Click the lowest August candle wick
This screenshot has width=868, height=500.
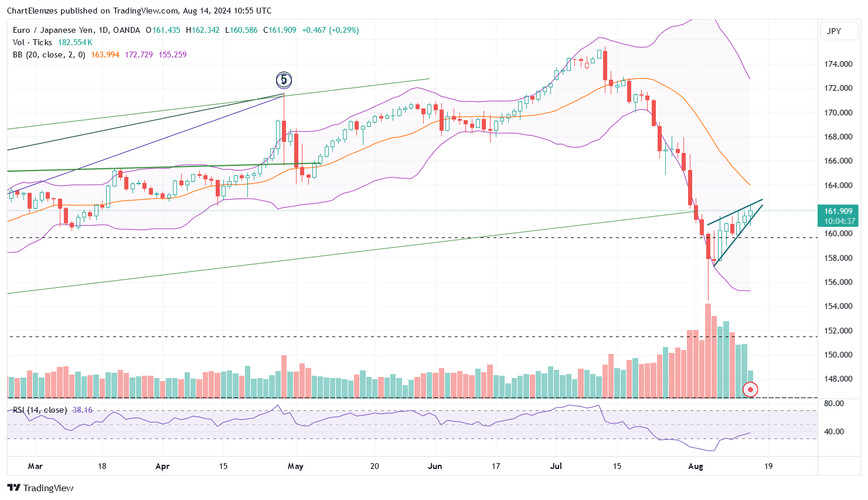708,287
